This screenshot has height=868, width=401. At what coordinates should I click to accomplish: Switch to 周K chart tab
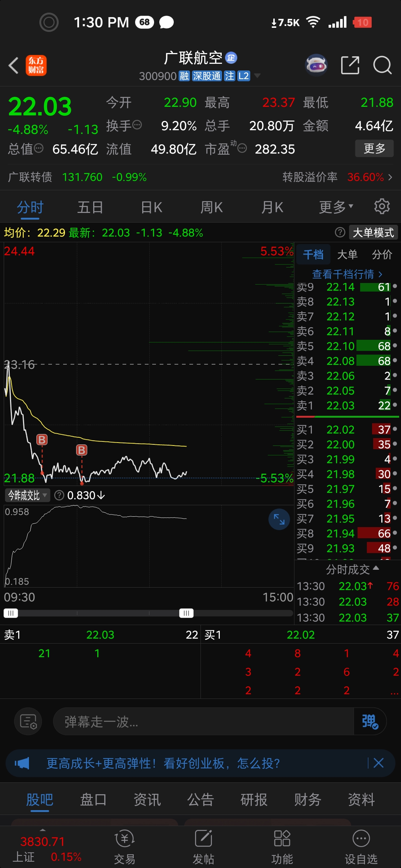coord(211,207)
